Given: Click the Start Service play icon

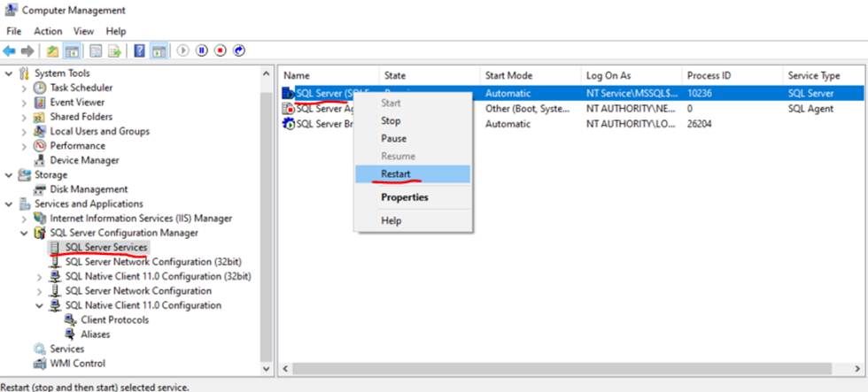Looking at the screenshot, I should 183,50.
